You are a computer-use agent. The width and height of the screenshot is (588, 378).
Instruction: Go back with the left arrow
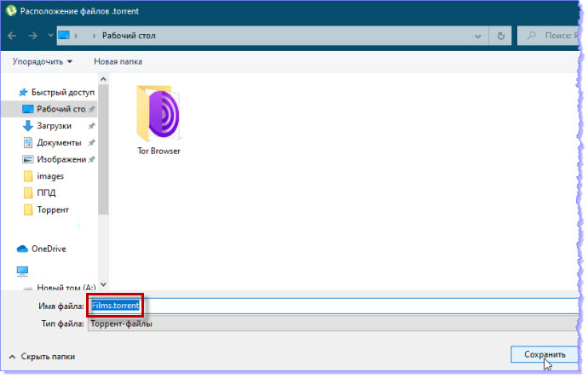coord(12,36)
